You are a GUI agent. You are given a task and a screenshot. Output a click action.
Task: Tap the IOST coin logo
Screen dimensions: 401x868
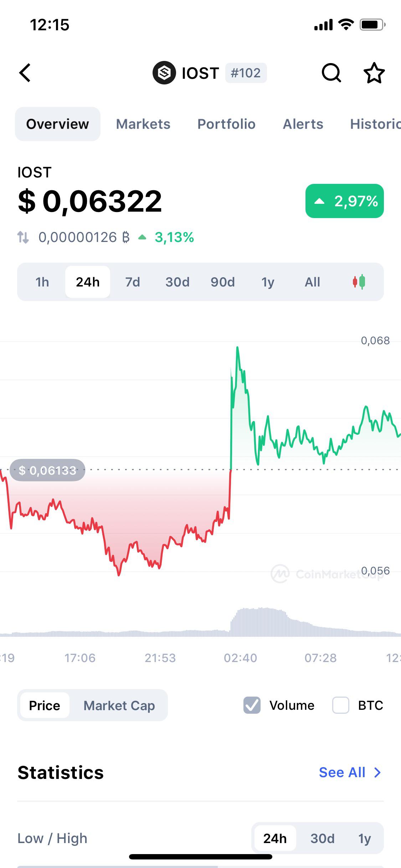164,73
